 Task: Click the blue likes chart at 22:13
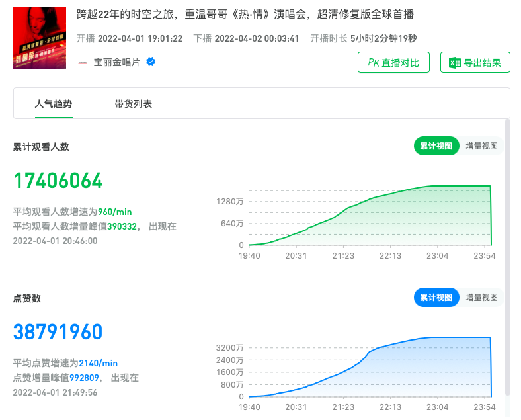390,345
